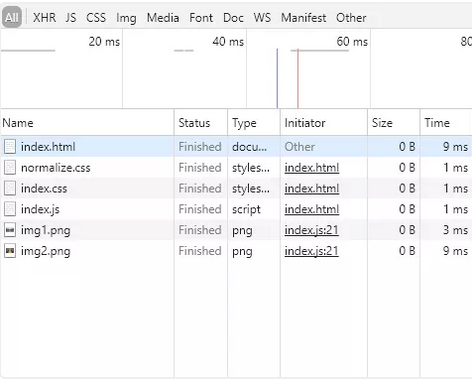Filter requests by XHR
Image resolution: width=472 pixels, height=389 pixels.
pyautogui.click(x=44, y=17)
